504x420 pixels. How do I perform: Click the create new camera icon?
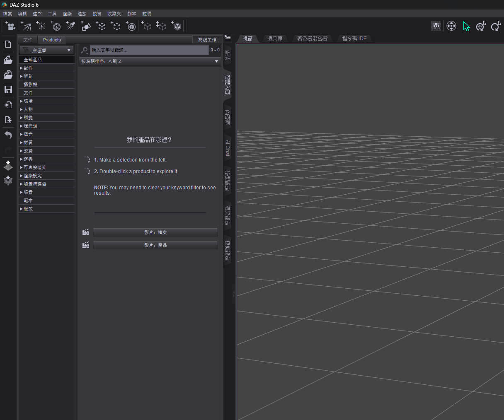tap(10, 26)
